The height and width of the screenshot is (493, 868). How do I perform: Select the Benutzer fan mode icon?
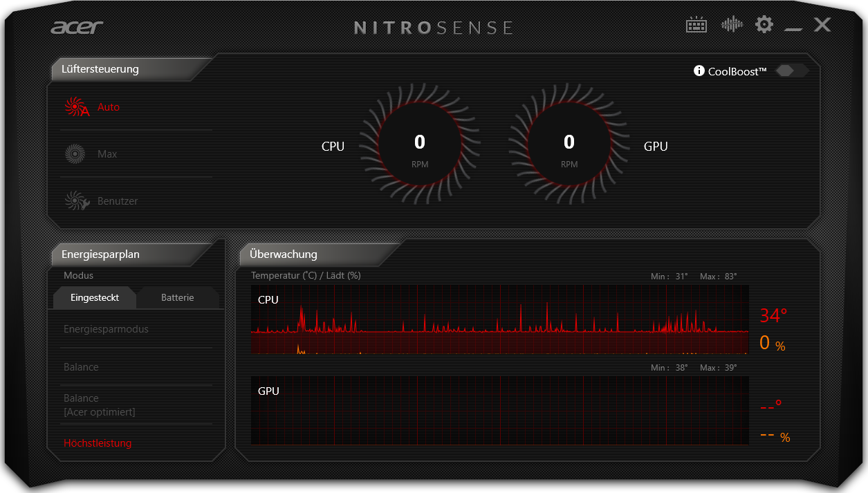76,201
